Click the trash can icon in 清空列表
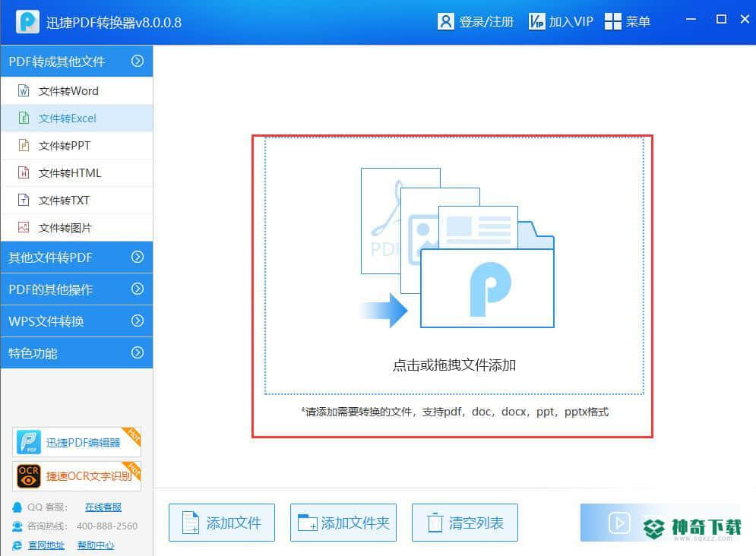The height and width of the screenshot is (556, 756). click(x=435, y=523)
